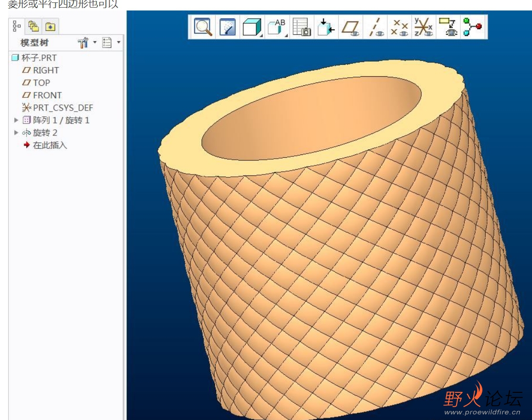532x420 pixels.
Task: Expand the 阵列 1 / 旋转 1 node
Action: tap(17, 120)
